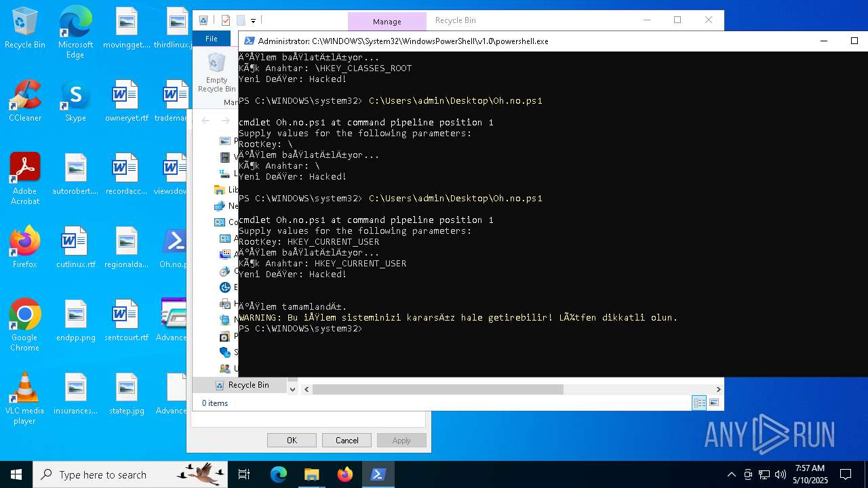This screenshot has width=868, height=488.
Task: Click the navigation pane scroll down arrow
Action: (x=292, y=389)
